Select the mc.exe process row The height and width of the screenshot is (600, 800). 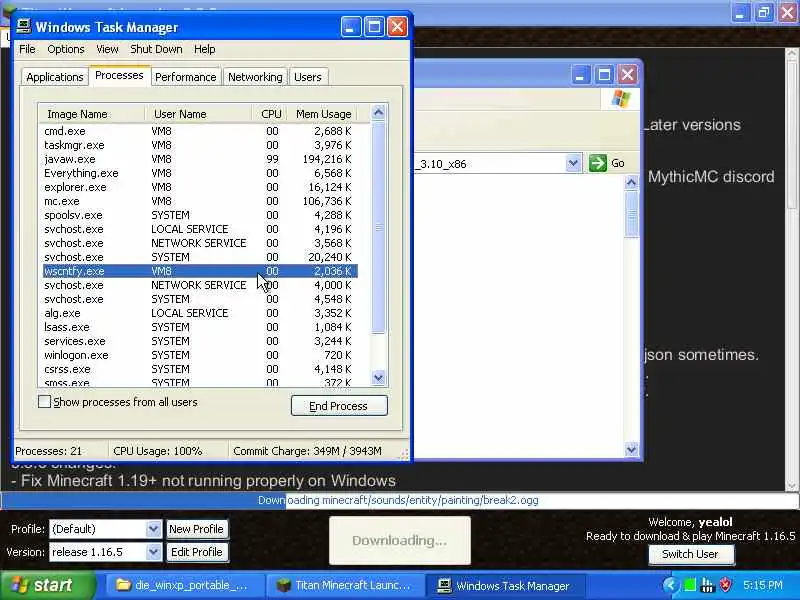[x=200, y=201]
